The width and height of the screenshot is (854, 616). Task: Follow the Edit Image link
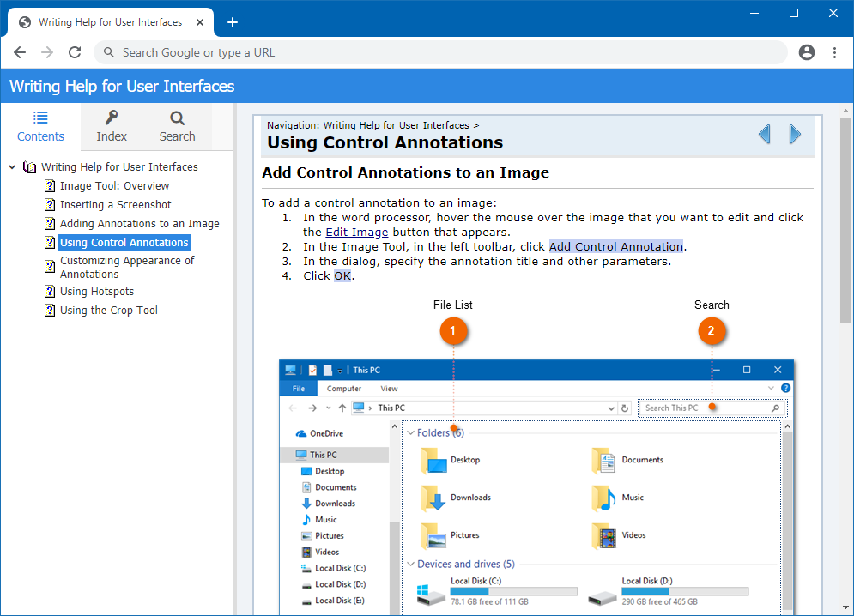click(357, 232)
